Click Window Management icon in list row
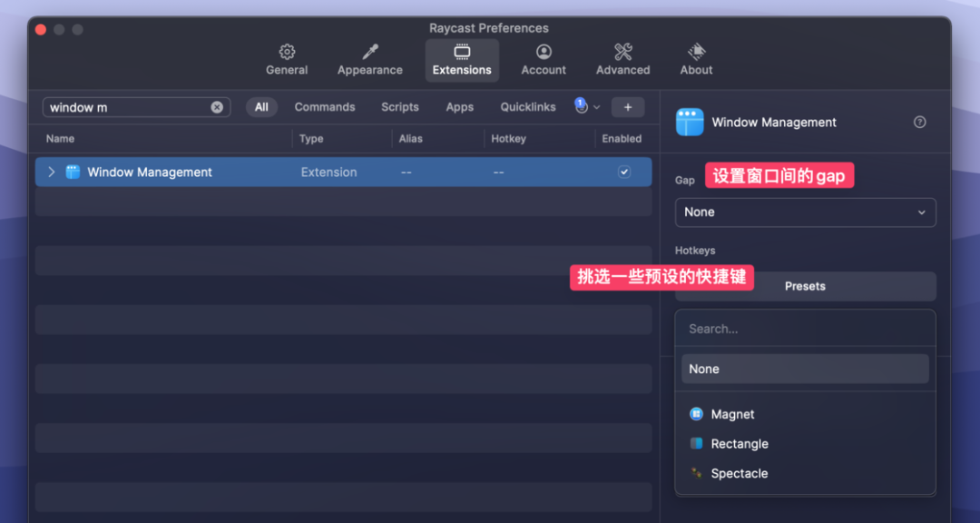The width and height of the screenshot is (980, 523). click(x=73, y=172)
